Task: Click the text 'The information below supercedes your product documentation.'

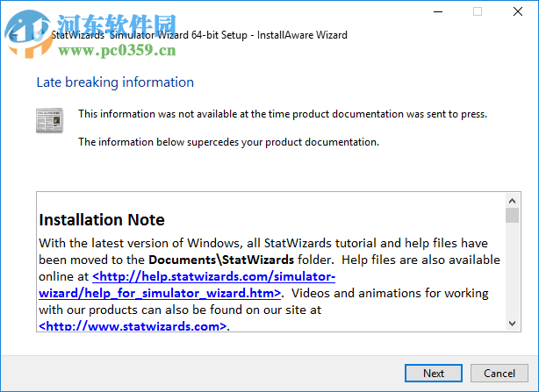Action: click(228, 142)
